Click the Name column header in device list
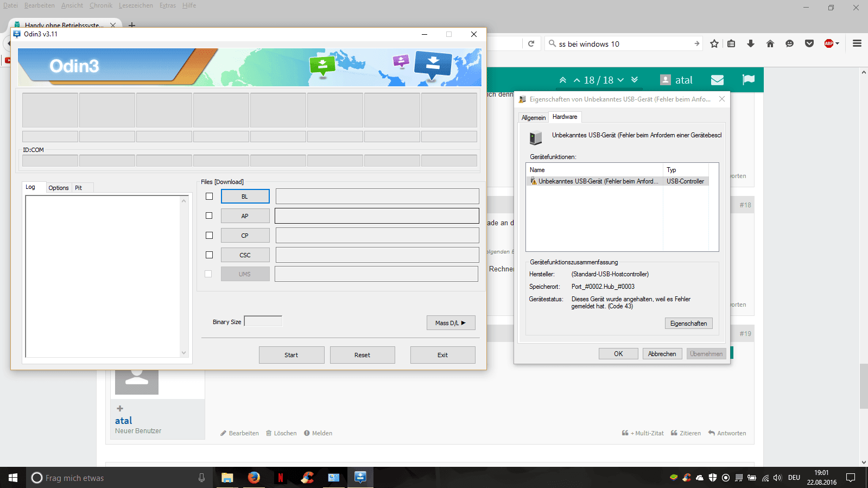This screenshot has width=868, height=488. [x=594, y=170]
